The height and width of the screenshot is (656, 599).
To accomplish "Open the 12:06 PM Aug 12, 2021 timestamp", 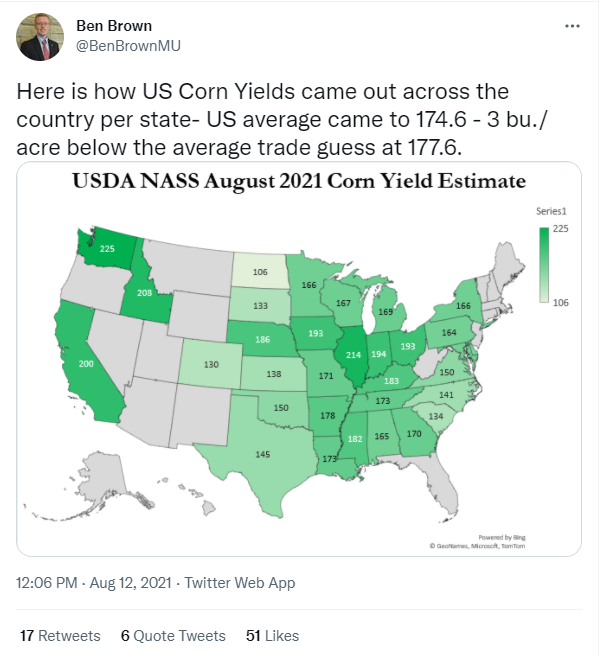I will (x=94, y=582).
